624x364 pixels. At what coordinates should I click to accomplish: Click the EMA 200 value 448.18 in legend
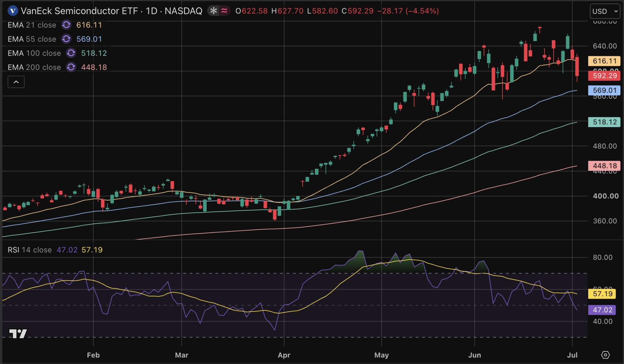tap(94, 67)
